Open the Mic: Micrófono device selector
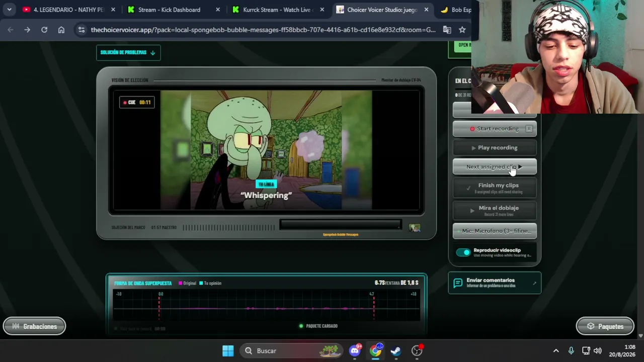The height and width of the screenshot is (362, 644). click(495, 231)
